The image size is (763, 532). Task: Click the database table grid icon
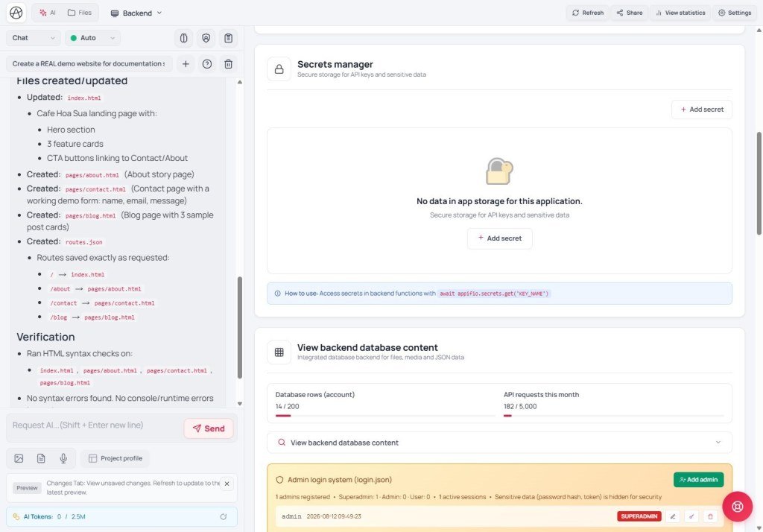(x=279, y=352)
